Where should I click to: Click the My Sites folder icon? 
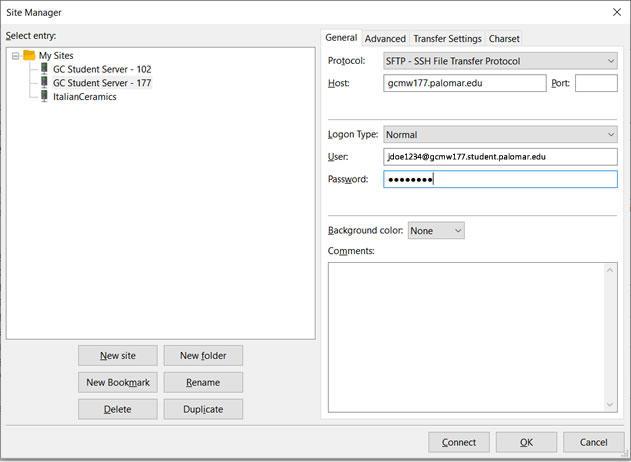click(29, 55)
